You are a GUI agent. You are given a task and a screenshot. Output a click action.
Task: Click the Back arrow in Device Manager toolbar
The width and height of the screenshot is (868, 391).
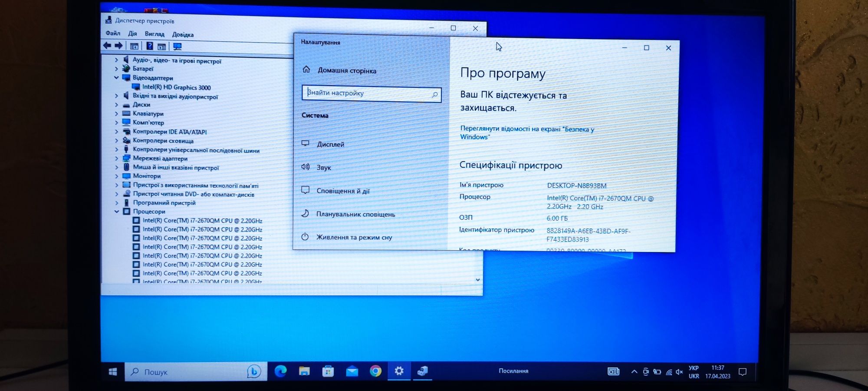107,45
